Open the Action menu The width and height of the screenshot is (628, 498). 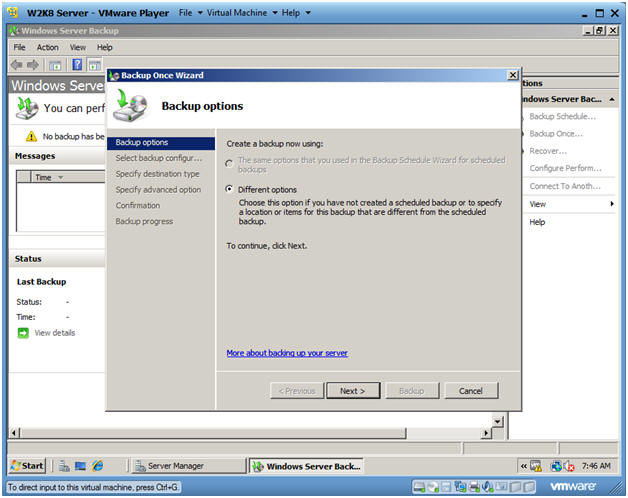tap(48, 47)
